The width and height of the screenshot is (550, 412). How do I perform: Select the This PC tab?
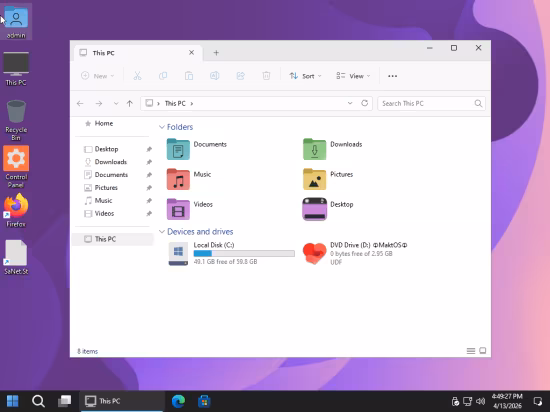tap(138, 53)
